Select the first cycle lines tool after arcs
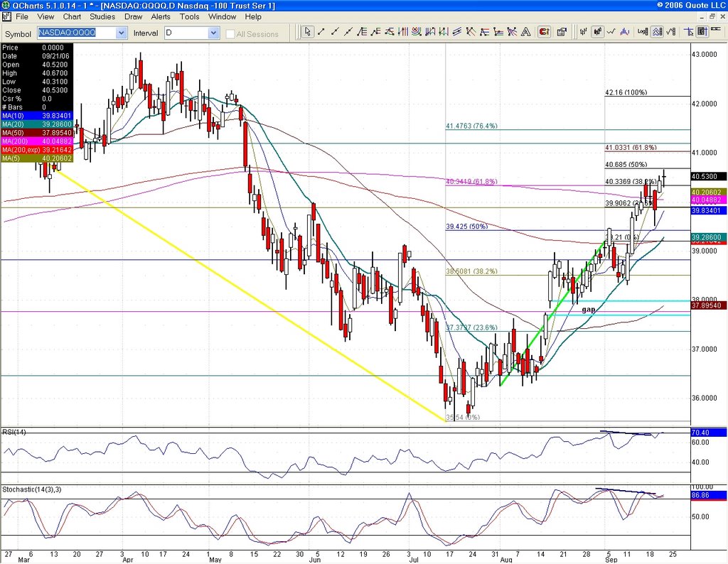728x564 pixels. pos(430,32)
